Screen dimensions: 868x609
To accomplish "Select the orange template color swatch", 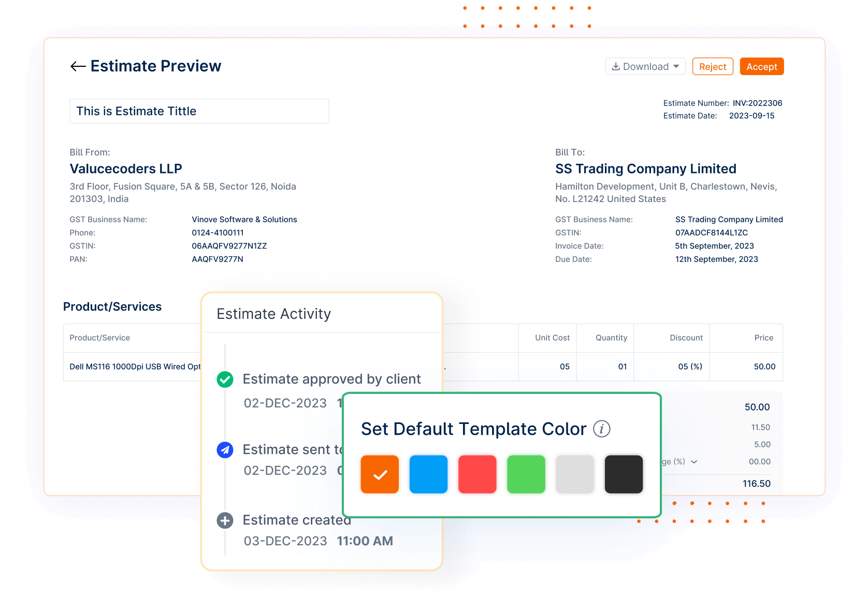I will click(x=380, y=474).
